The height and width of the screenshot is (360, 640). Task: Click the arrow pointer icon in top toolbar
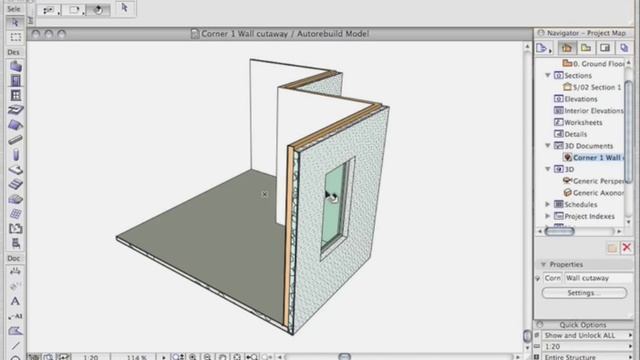[124, 8]
